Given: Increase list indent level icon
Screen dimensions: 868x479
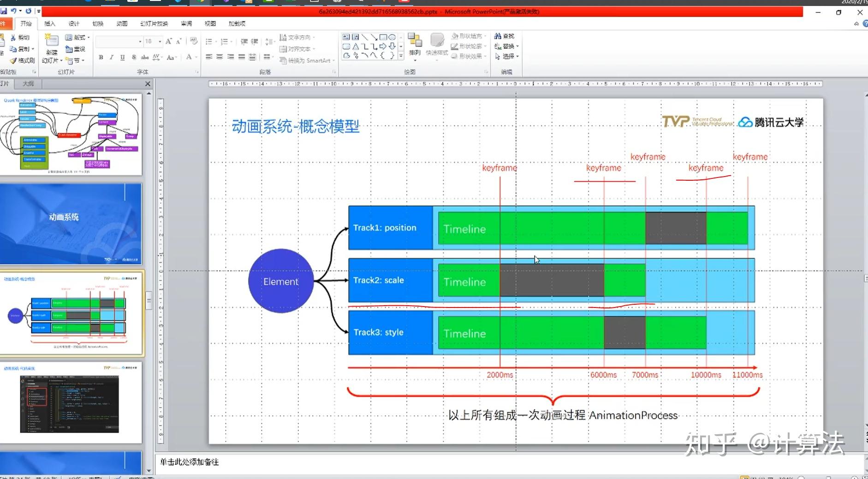Looking at the screenshot, I should (255, 41).
